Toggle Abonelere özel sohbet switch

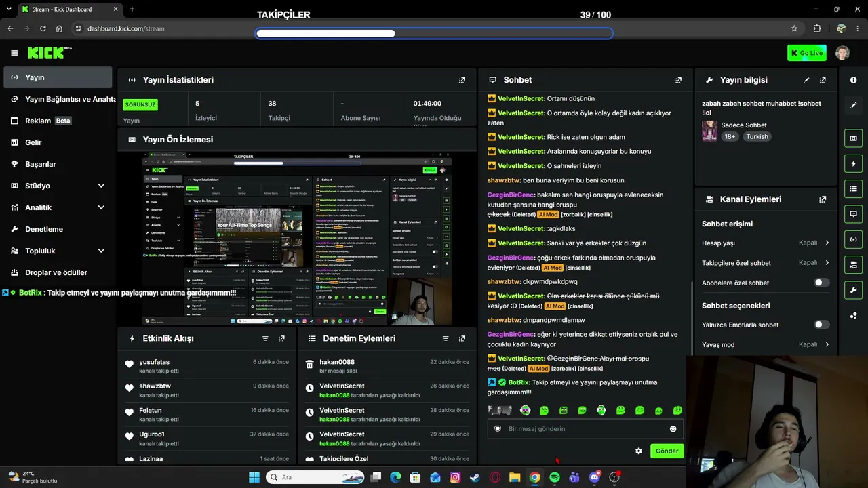tap(821, 283)
